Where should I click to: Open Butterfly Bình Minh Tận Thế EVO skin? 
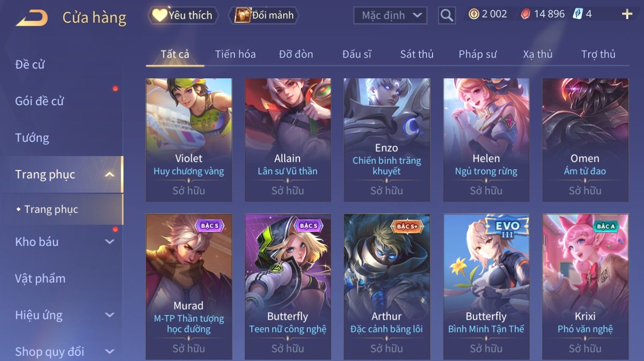486,287
